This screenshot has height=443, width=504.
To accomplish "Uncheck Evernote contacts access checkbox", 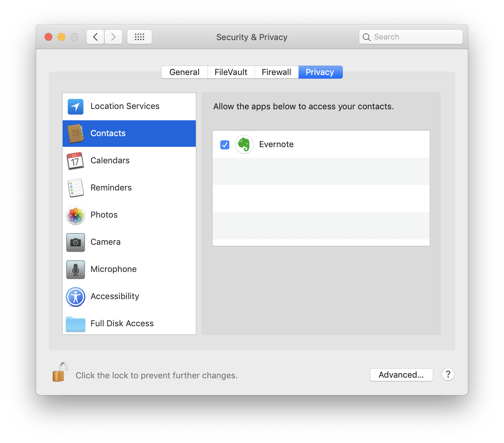I will pos(225,145).
